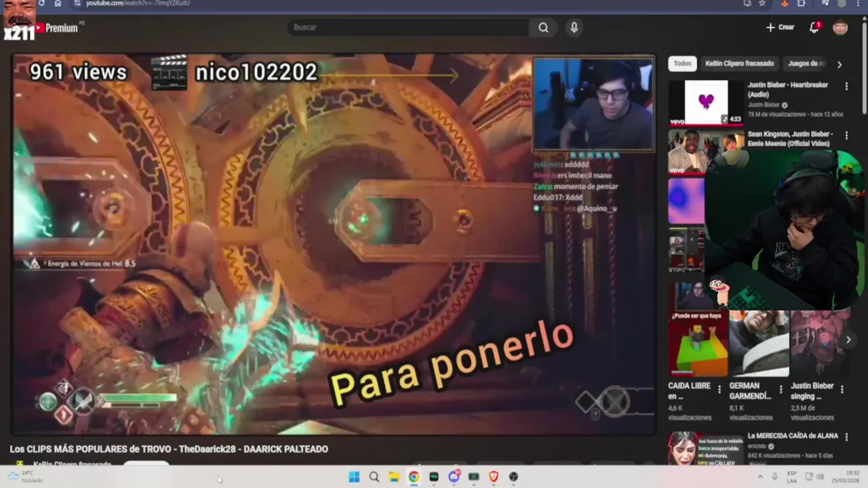868x488 pixels.
Task: Open Discord from the taskbar
Action: click(454, 477)
